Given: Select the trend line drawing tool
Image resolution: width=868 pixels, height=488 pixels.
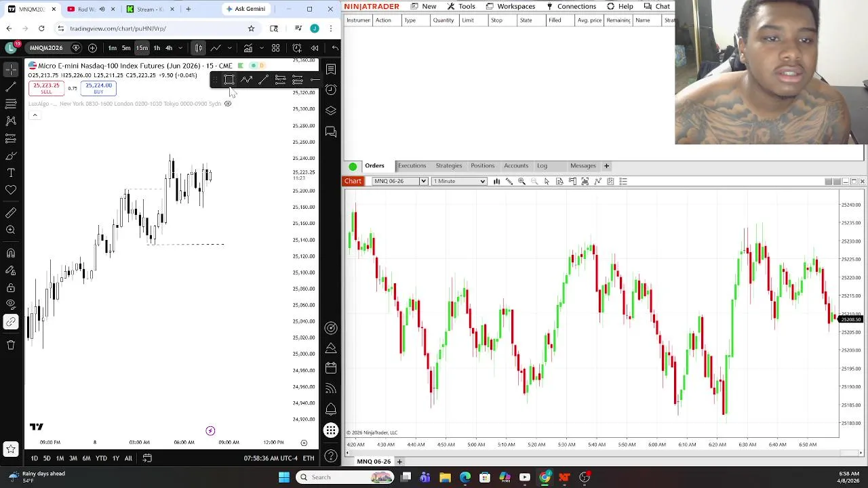Looking at the screenshot, I should [x=11, y=87].
